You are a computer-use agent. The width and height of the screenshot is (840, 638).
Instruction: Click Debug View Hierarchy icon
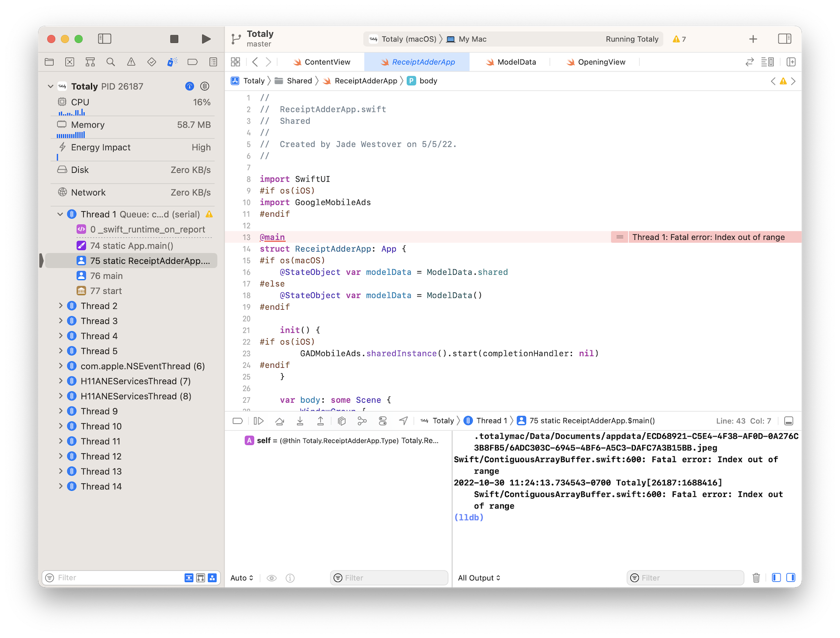pos(342,421)
